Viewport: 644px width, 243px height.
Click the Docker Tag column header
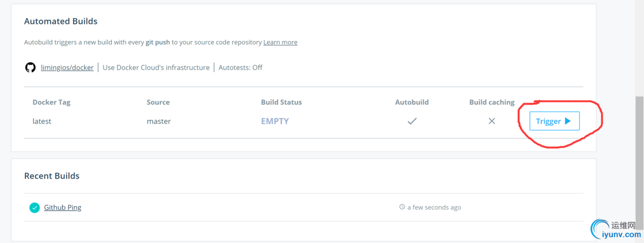51,103
